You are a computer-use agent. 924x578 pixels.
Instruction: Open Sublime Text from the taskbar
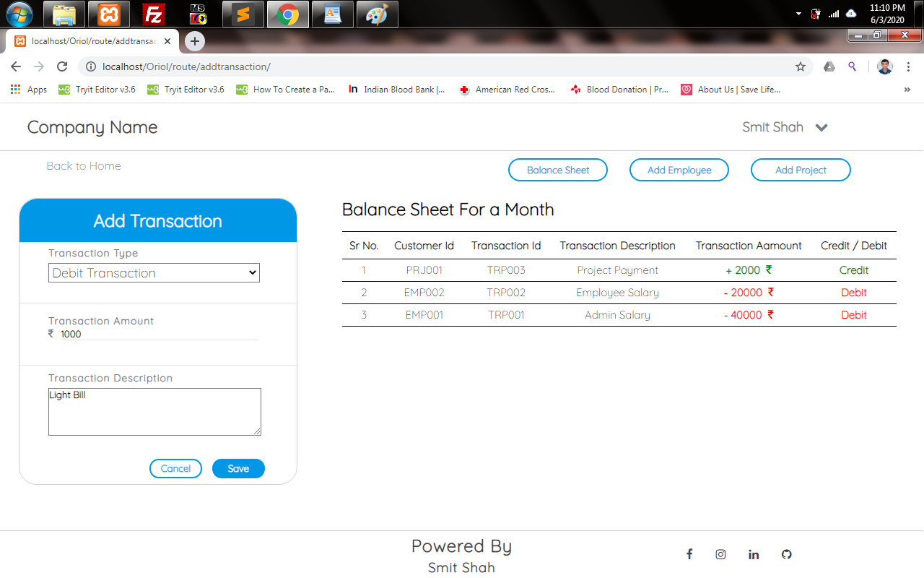(243, 14)
